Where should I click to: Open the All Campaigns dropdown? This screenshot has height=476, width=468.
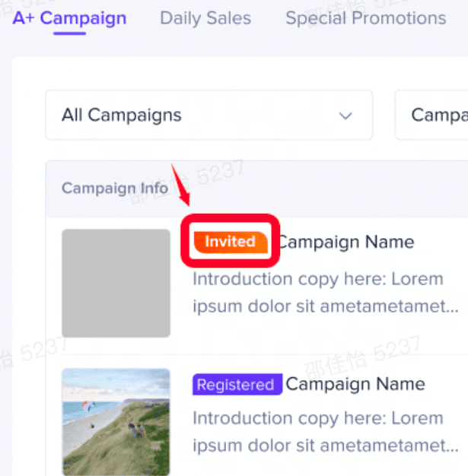coord(209,115)
